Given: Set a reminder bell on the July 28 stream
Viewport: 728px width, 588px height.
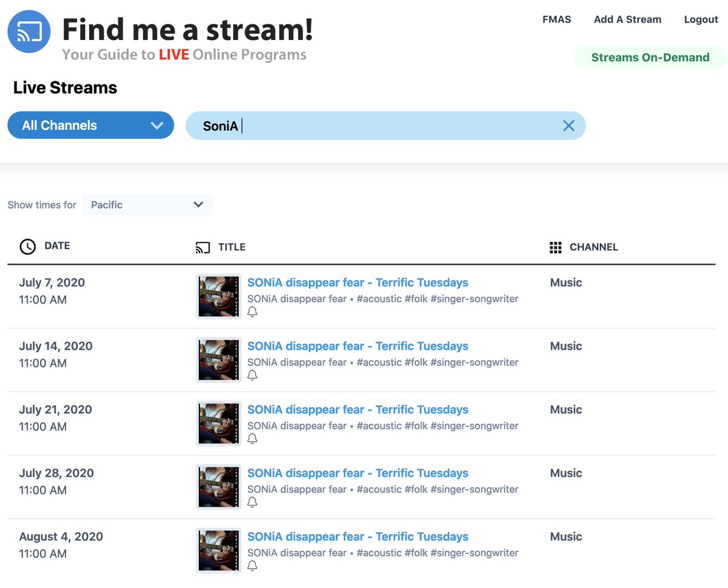Looking at the screenshot, I should pyautogui.click(x=252, y=502).
